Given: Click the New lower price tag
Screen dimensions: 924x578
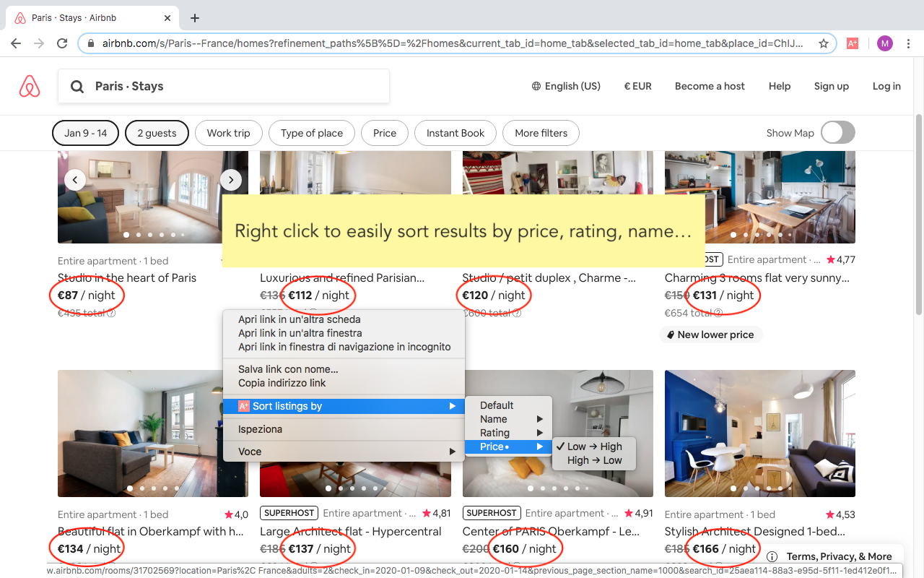Looking at the screenshot, I should 711,335.
